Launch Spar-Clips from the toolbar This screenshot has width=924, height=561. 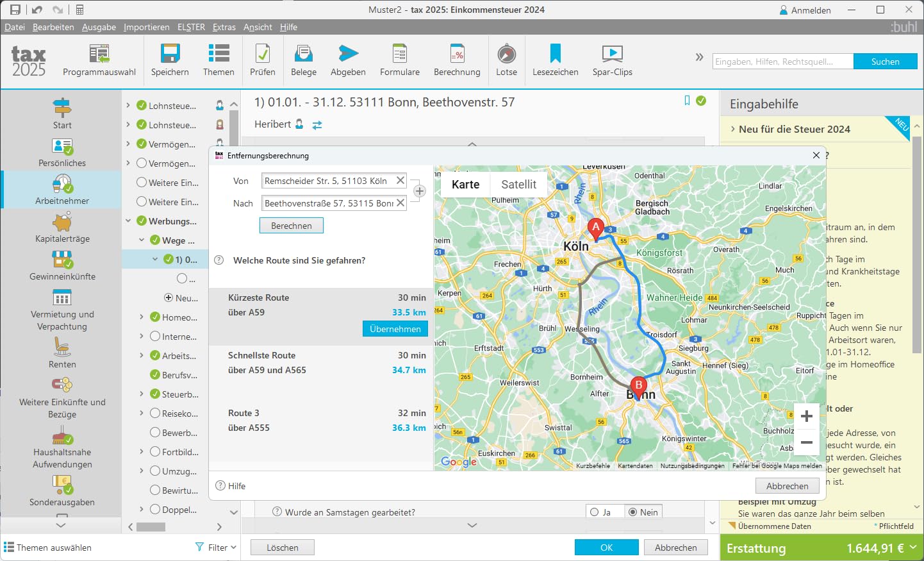[612, 54]
